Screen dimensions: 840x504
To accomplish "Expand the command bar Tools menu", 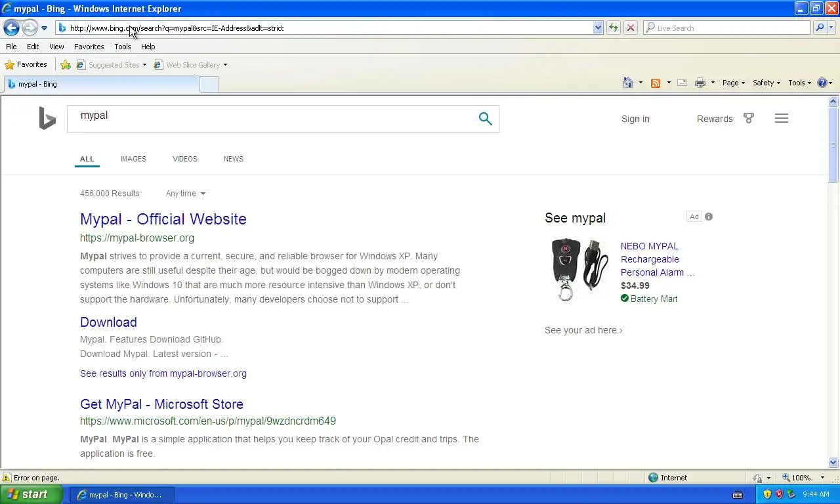I will pos(800,83).
